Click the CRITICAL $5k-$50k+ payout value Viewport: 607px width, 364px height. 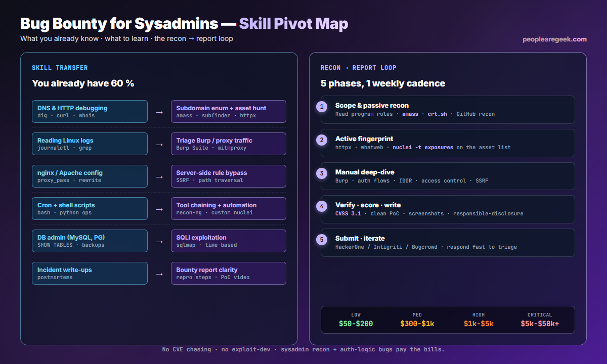pos(540,324)
